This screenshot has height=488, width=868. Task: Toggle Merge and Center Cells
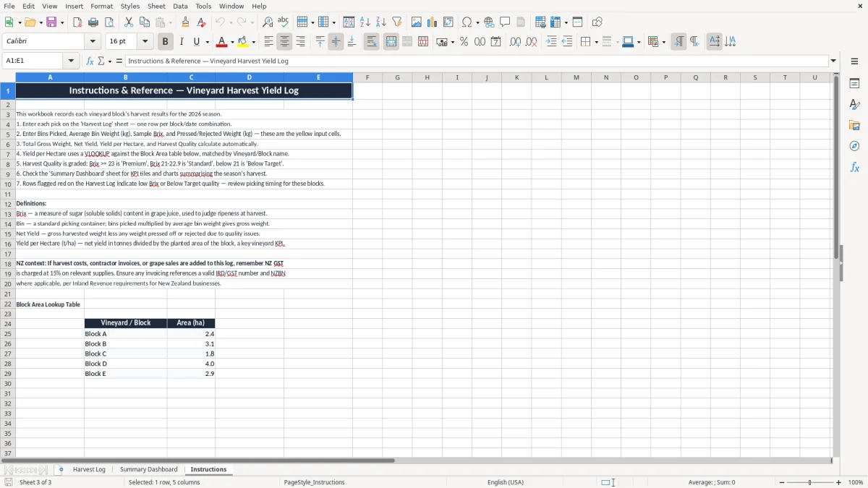pos(391,42)
